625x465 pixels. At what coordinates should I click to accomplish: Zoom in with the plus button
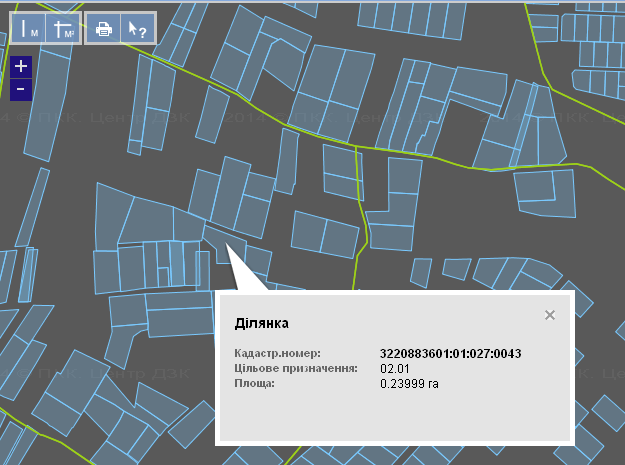coord(21,68)
